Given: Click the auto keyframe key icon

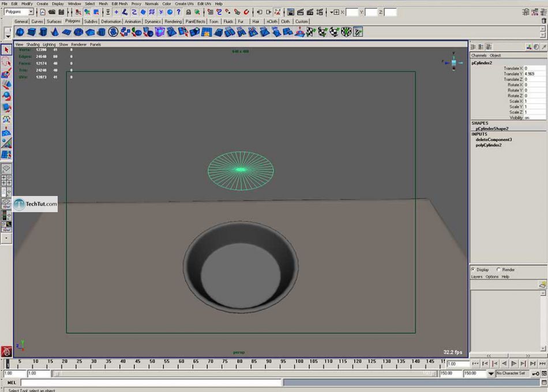Looking at the screenshot, I should point(535,374).
